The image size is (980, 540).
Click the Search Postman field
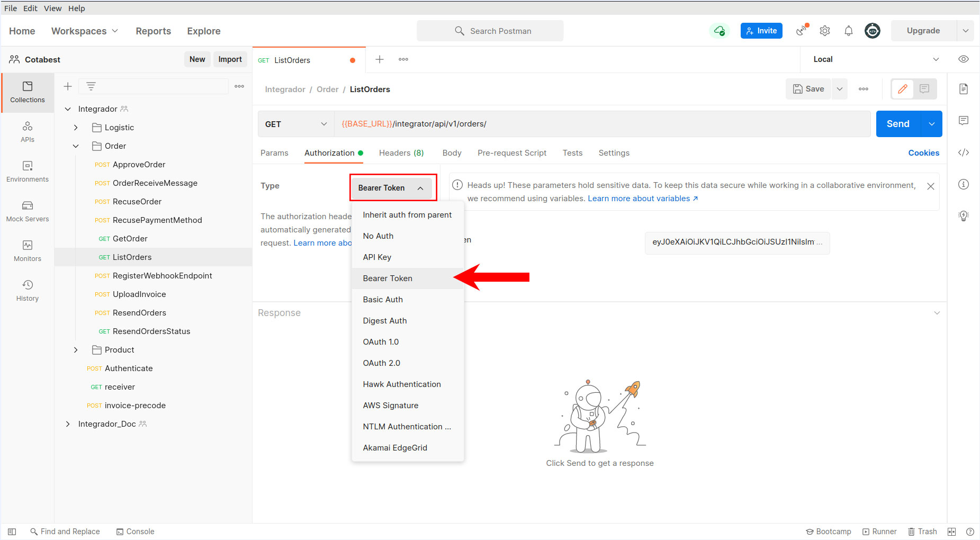490,31
